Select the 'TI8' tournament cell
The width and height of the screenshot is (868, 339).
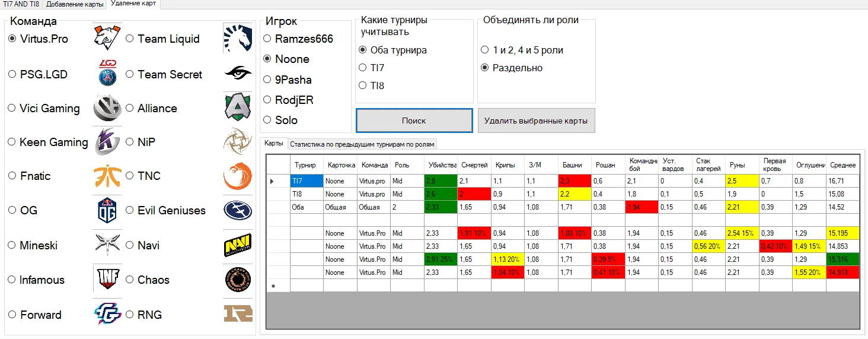click(x=307, y=194)
